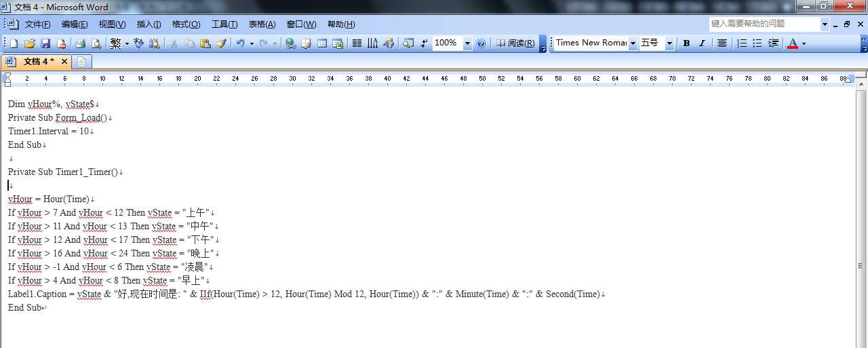Redo the last undone action
868x348 pixels.
point(264,43)
